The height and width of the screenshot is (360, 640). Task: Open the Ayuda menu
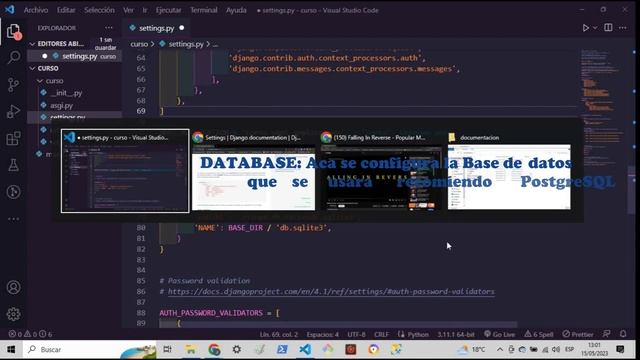pyautogui.click(x=236, y=10)
